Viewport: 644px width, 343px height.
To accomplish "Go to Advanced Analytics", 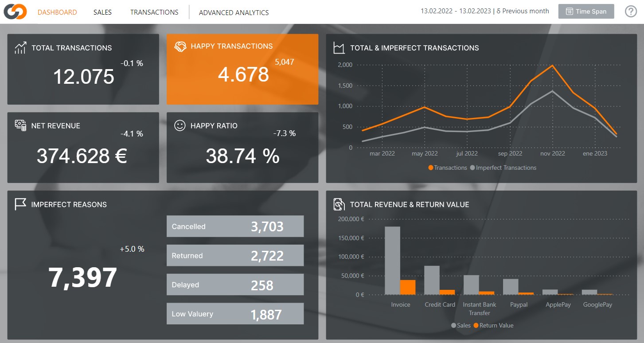I will click(x=234, y=12).
